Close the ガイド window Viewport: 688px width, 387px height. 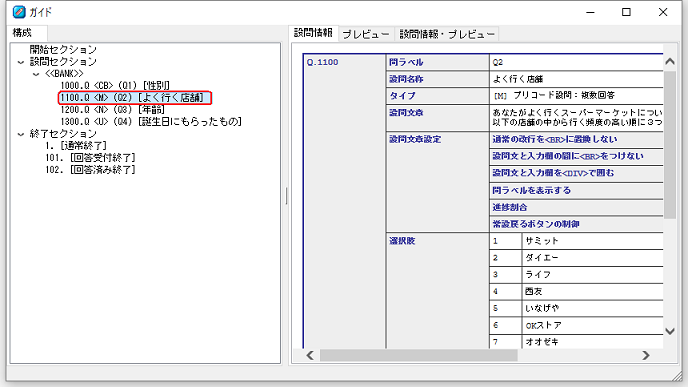(x=663, y=12)
